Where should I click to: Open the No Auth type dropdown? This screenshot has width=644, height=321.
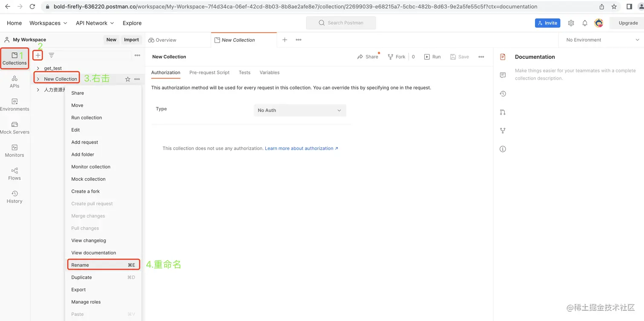click(300, 110)
